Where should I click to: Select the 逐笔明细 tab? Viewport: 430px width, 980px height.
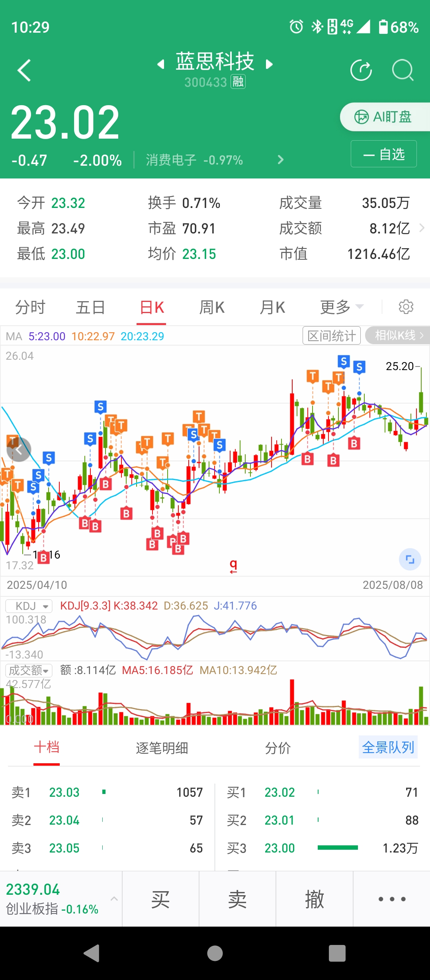pyautogui.click(x=162, y=748)
